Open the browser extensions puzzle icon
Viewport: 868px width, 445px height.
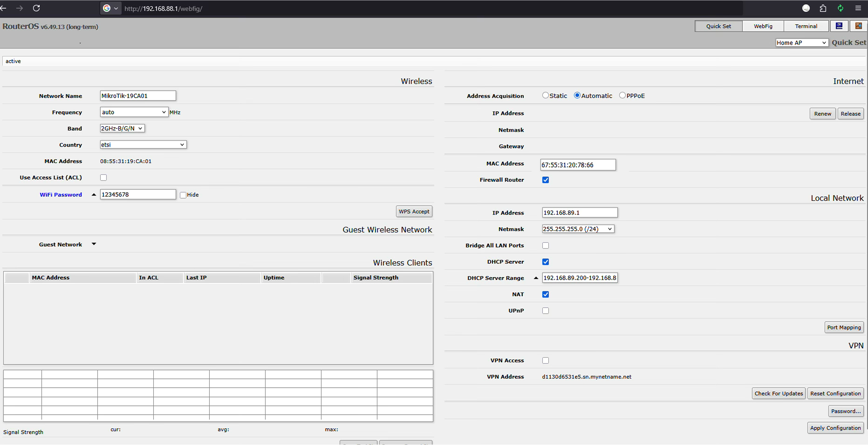click(823, 8)
